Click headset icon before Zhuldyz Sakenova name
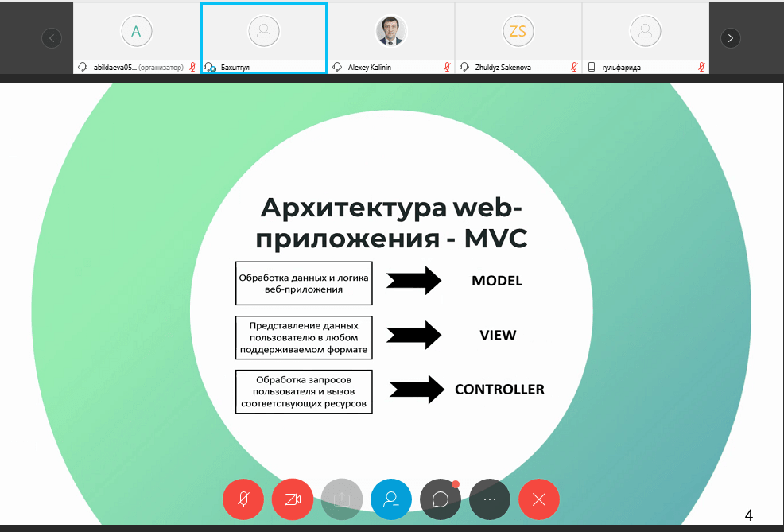Image resolution: width=784 pixels, height=532 pixels. click(x=464, y=67)
